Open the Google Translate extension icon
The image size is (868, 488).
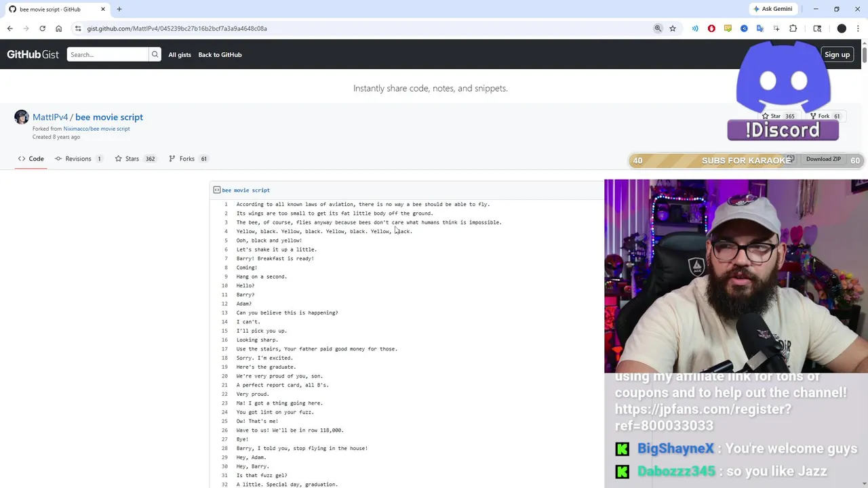coord(760,28)
